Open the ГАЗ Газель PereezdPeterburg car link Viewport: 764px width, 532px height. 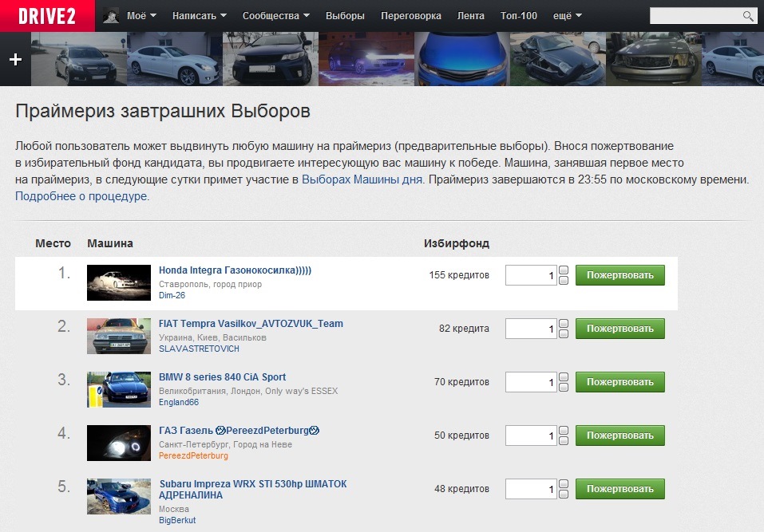pyautogui.click(x=239, y=431)
